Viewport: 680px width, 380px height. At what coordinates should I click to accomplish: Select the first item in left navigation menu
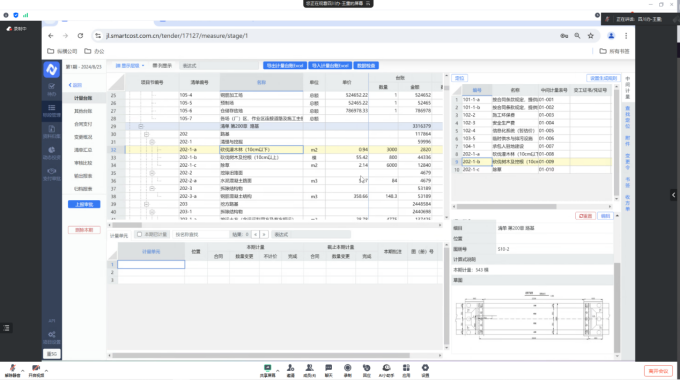[83, 98]
